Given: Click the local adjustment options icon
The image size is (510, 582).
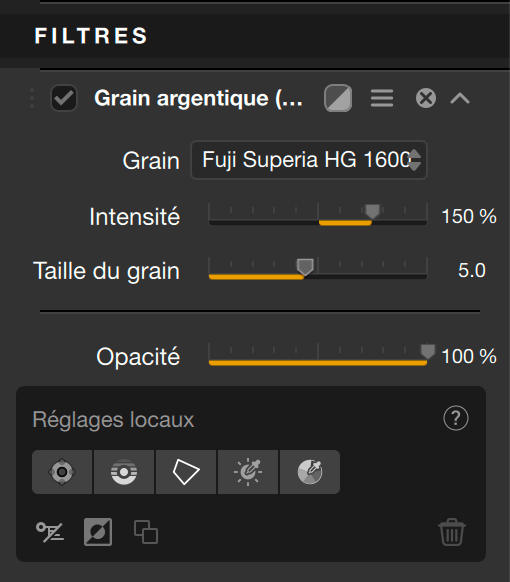Looking at the screenshot, I should pos(50,532).
